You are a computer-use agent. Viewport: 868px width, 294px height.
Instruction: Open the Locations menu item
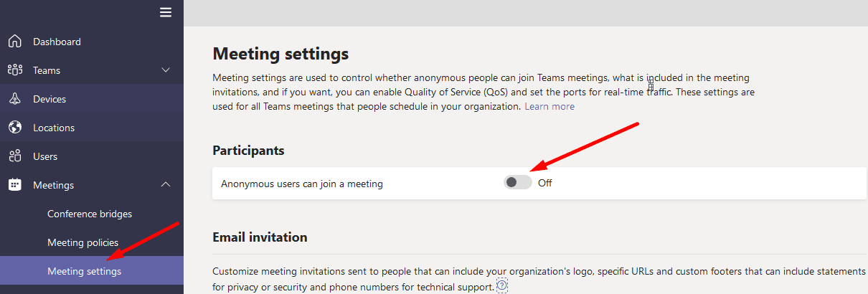tap(54, 128)
